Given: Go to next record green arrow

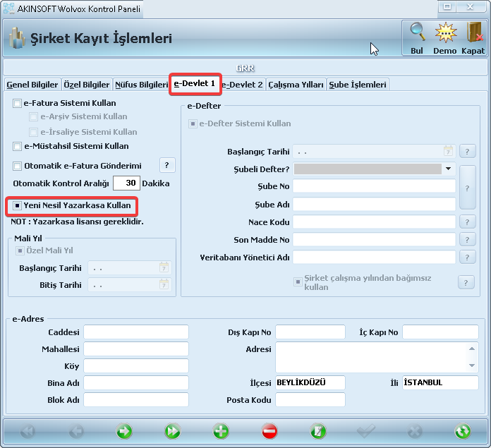Looking at the screenshot, I should click(x=124, y=431).
